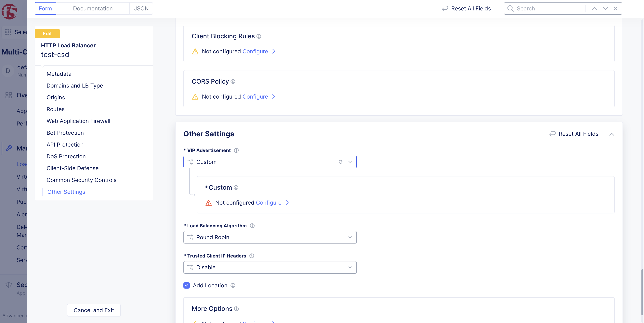The image size is (644, 323).
Task: Show info for Add Location
Action: (233, 285)
